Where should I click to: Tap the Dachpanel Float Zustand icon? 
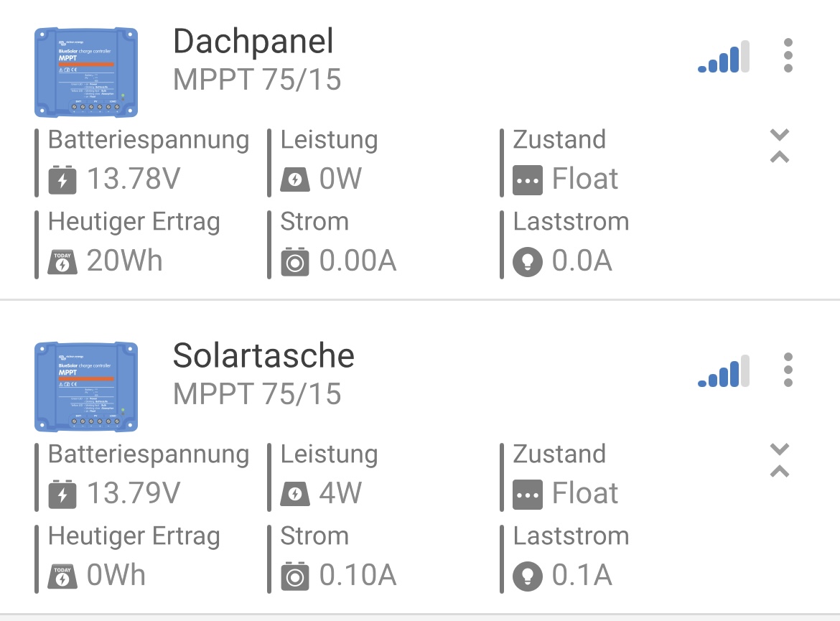coord(528,180)
